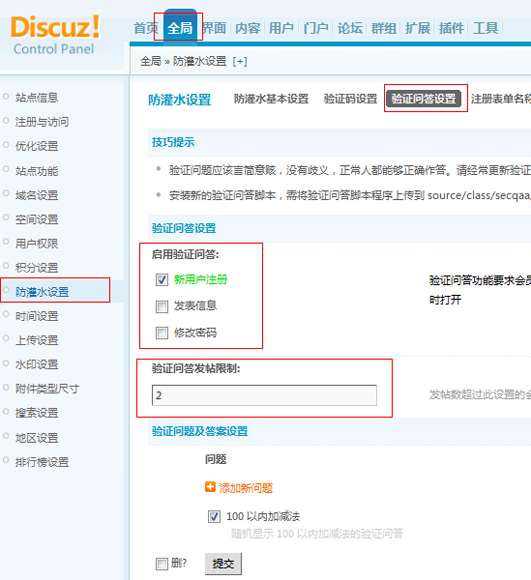Toggle the 新用户注册 checkbox

pos(162,280)
